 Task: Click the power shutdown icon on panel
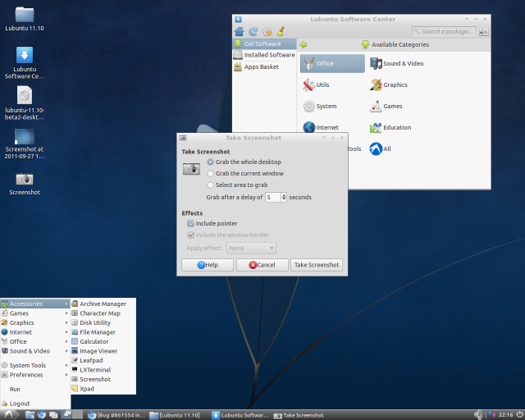point(519,414)
